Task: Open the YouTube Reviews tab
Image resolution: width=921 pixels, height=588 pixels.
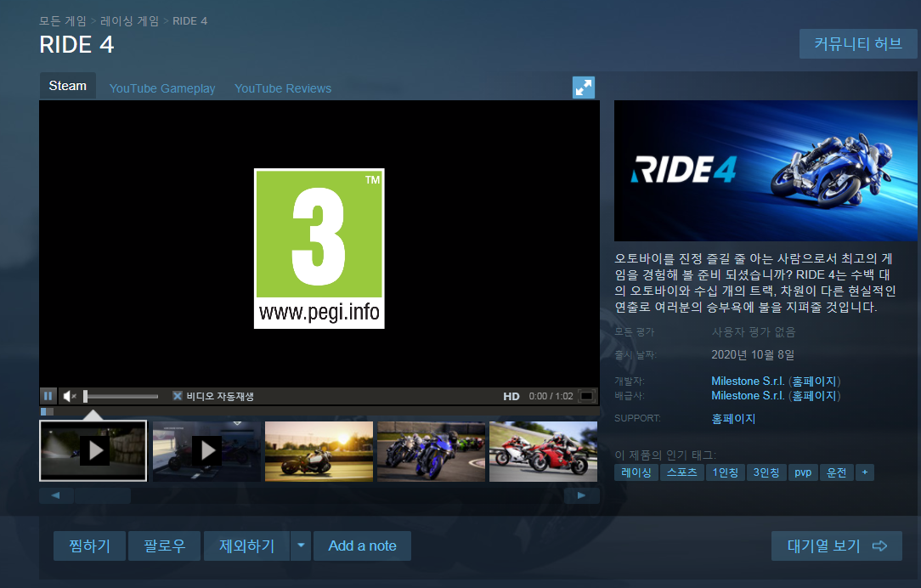Action: coord(283,88)
